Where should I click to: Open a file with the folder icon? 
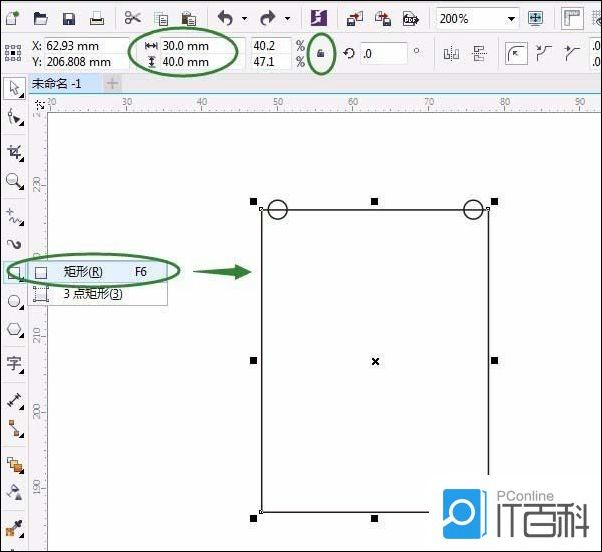tap(40, 18)
